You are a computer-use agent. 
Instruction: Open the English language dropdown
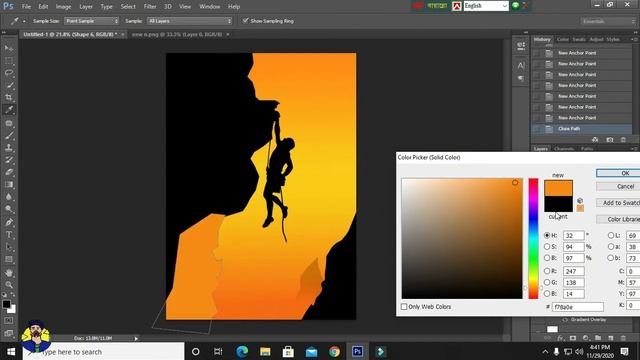[486, 6]
